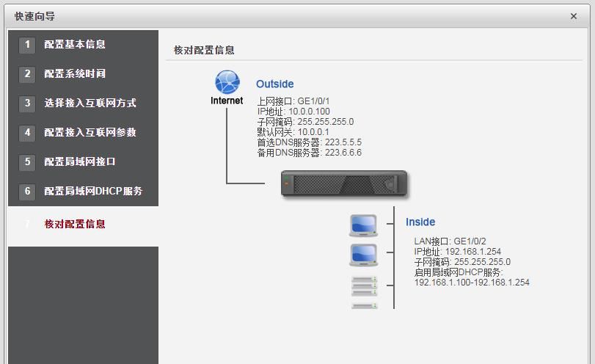This screenshot has width=595, height=364.
Task: Click the 启用局域网DHCP服务 label
Action: pos(459,272)
